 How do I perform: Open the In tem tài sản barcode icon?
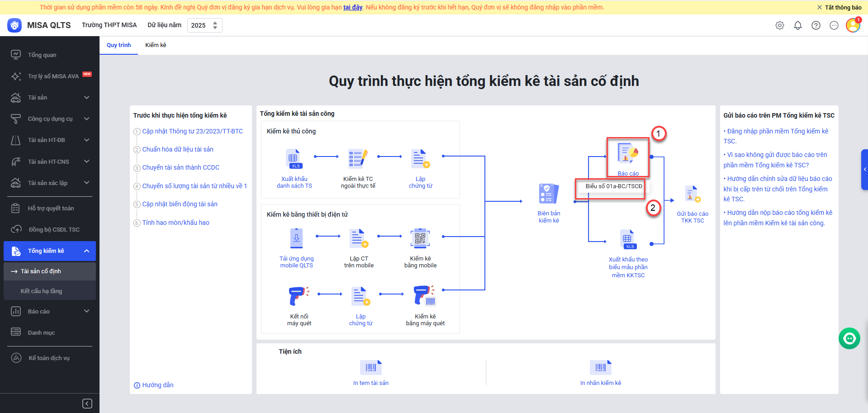370,367
